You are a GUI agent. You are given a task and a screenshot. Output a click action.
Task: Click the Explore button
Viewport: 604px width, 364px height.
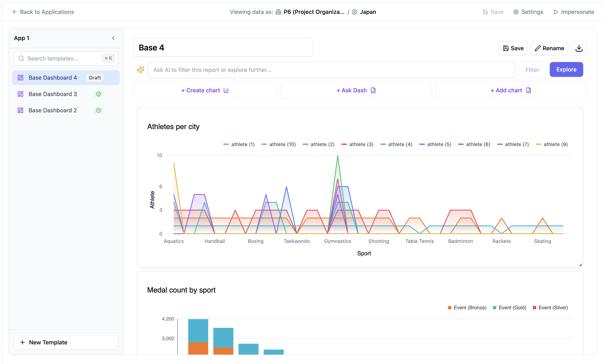coord(566,70)
